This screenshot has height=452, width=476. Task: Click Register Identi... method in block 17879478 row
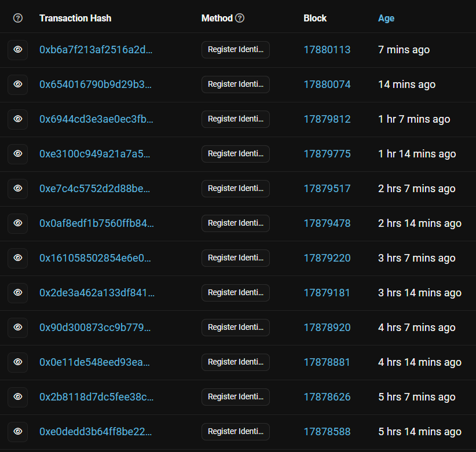coord(236,223)
